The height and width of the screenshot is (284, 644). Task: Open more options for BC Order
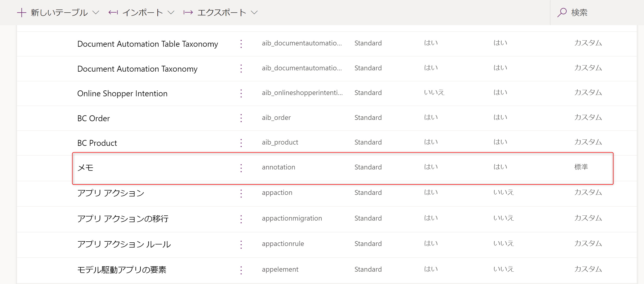[241, 118]
